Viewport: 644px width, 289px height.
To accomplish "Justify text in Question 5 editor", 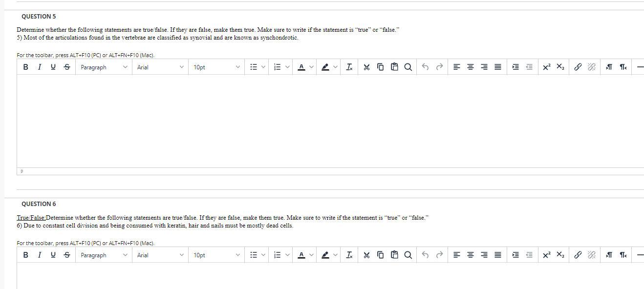I will 497,67.
